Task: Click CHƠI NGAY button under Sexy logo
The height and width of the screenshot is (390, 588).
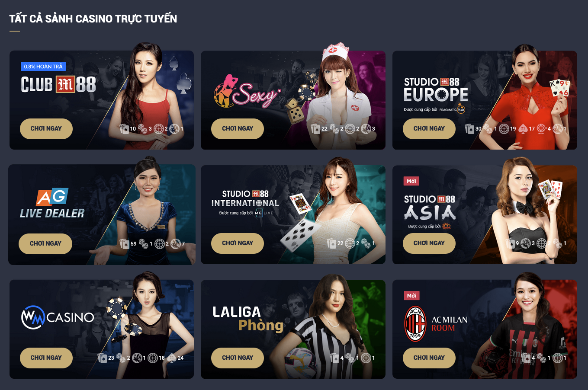Action: pos(238,129)
